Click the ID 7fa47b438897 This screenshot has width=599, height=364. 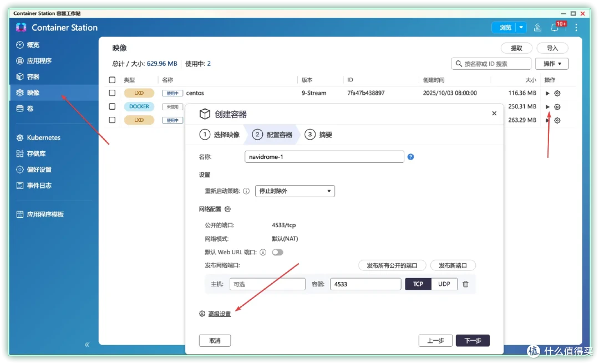pyautogui.click(x=366, y=93)
